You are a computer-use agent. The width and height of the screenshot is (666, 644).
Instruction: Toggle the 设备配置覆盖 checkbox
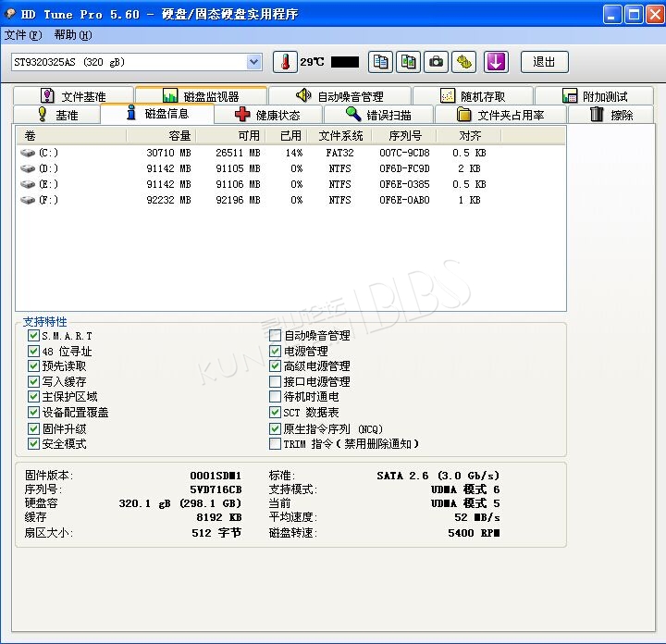tap(33, 412)
